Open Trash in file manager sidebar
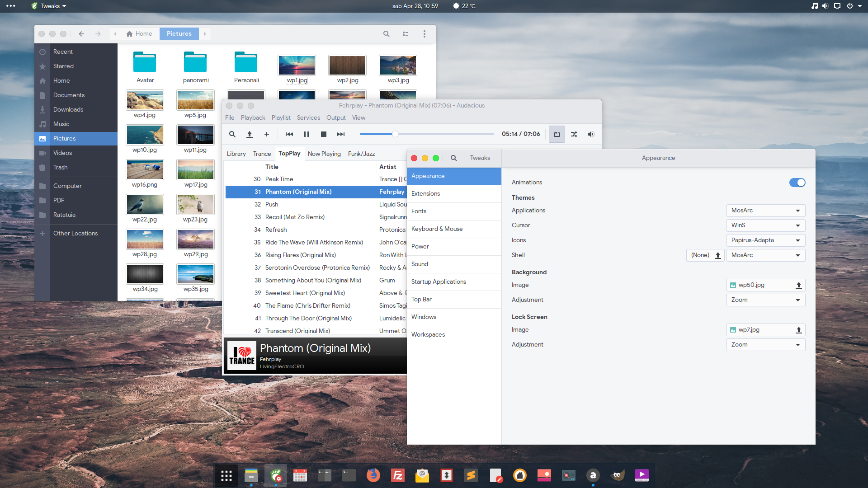868x488 pixels. tap(76, 167)
